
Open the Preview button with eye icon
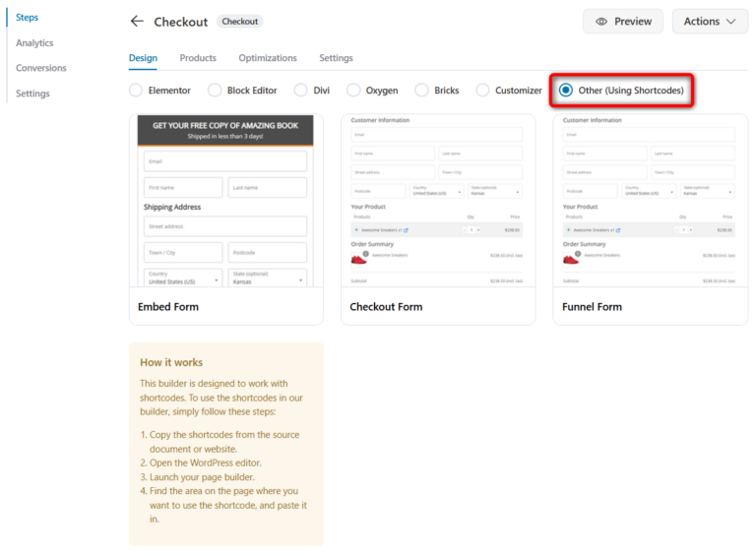pos(623,22)
